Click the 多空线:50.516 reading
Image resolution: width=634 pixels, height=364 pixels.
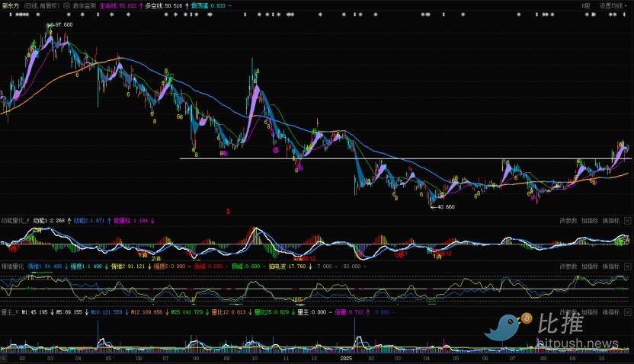click(x=164, y=6)
